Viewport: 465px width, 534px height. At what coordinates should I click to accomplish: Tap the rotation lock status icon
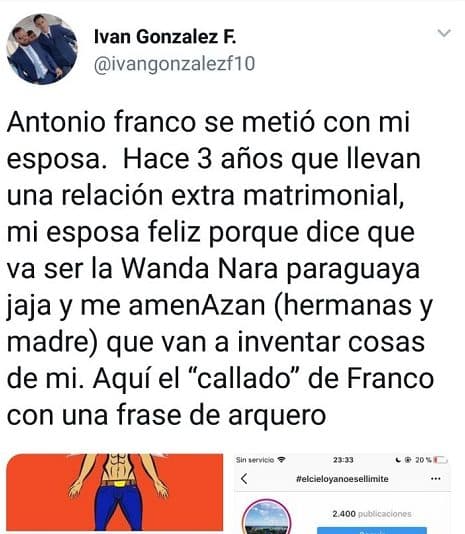pos(407,460)
